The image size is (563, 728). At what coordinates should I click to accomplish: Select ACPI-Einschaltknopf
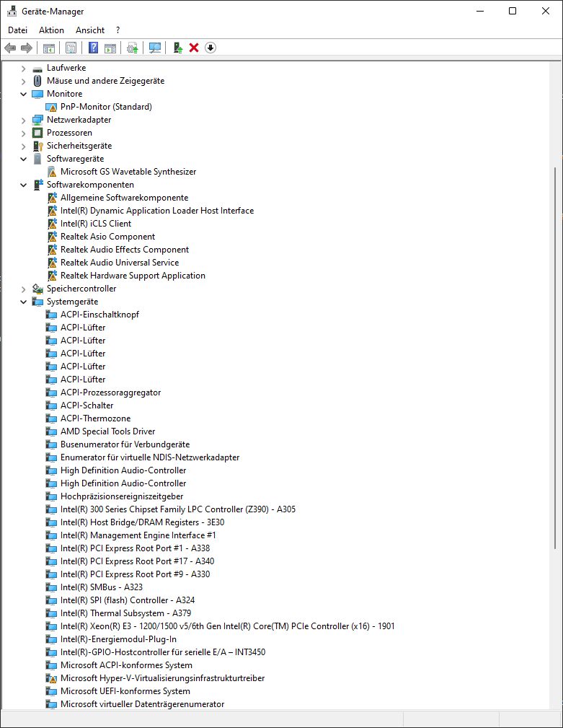point(99,315)
